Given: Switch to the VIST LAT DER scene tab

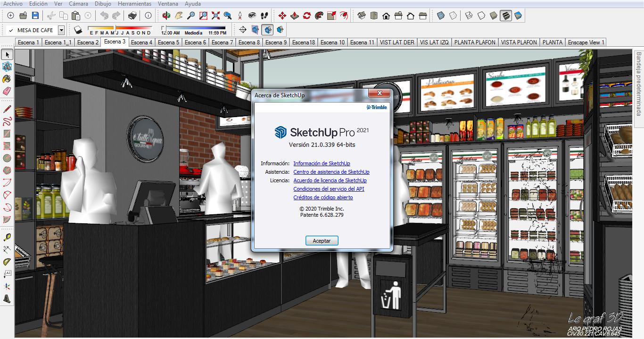Looking at the screenshot, I should (397, 42).
